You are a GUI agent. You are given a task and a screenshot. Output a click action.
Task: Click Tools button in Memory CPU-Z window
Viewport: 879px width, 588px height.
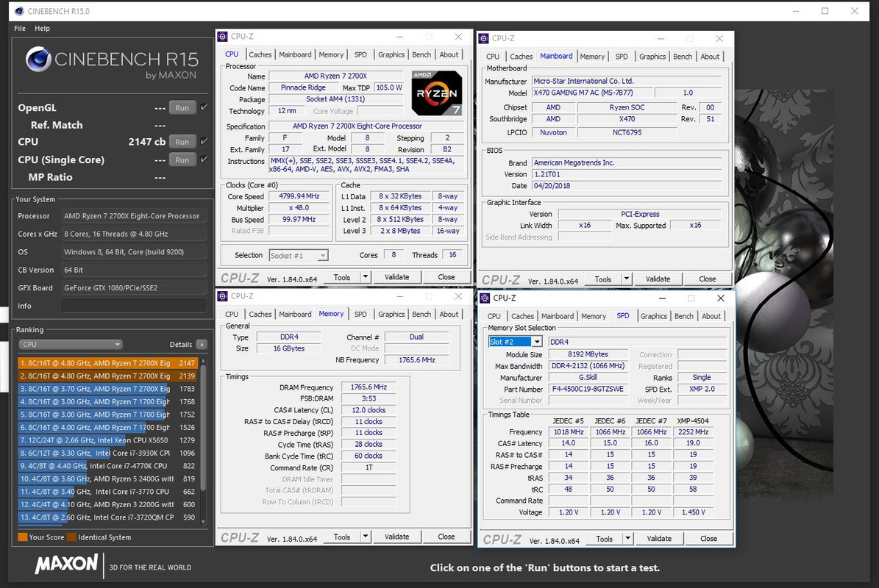pyautogui.click(x=342, y=537)
